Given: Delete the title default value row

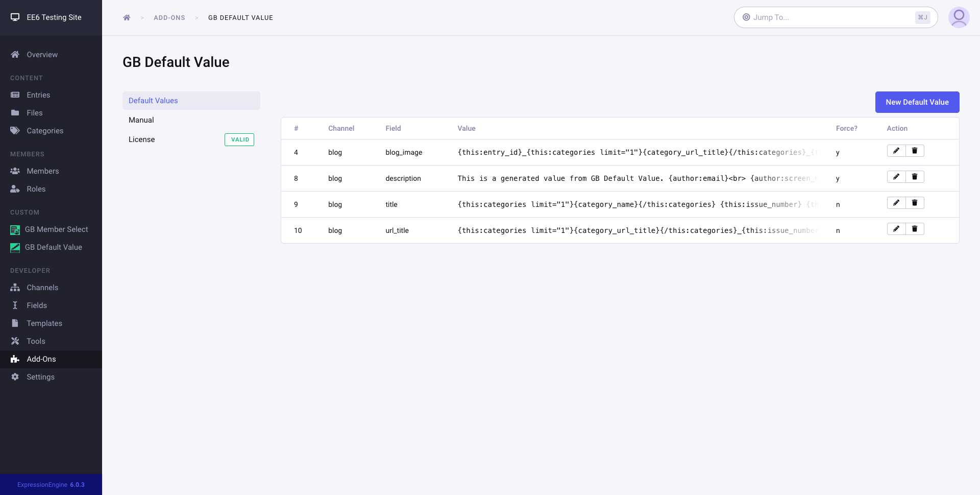Looking at the screenshot, I should coord(915,203).
